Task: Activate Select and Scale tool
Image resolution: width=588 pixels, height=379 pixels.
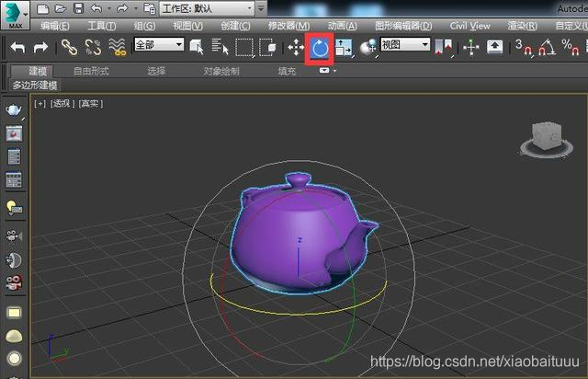Action: (x=344, y=47)
